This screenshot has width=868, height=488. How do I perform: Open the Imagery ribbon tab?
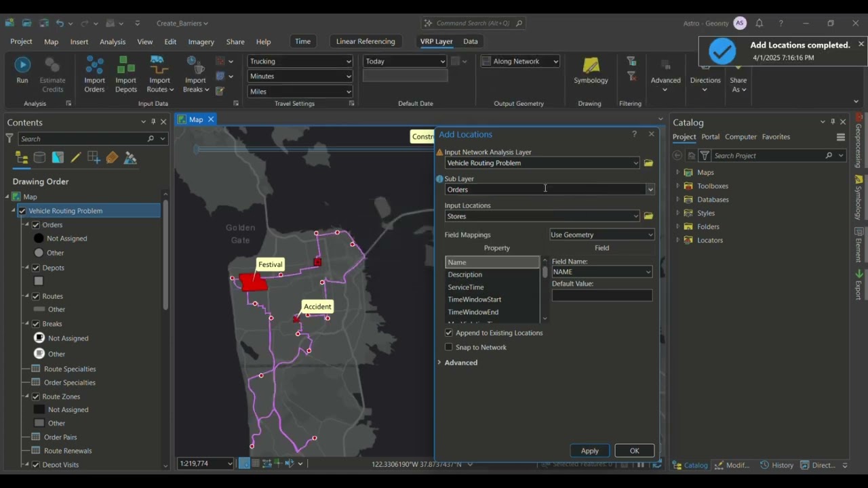coord(201,41)
